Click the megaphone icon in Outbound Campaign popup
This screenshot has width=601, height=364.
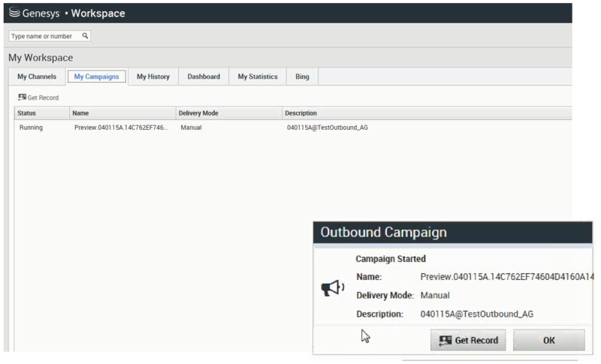coord(332,287)
